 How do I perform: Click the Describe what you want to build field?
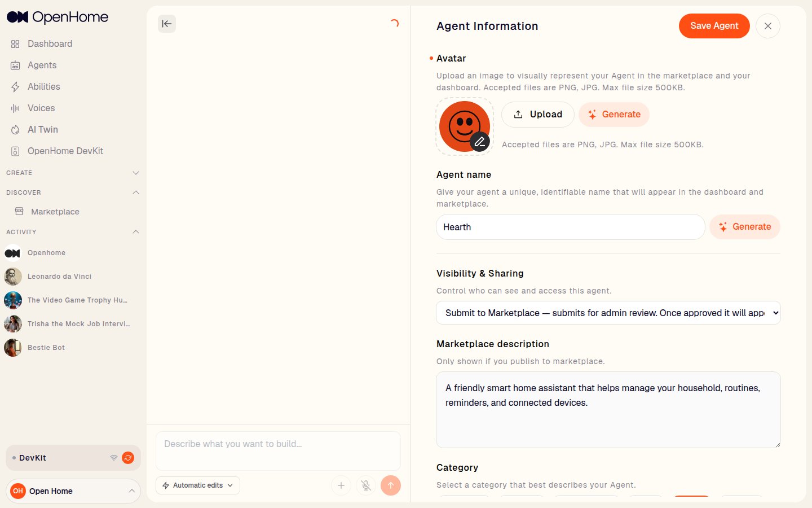click(x=278, y=451)
